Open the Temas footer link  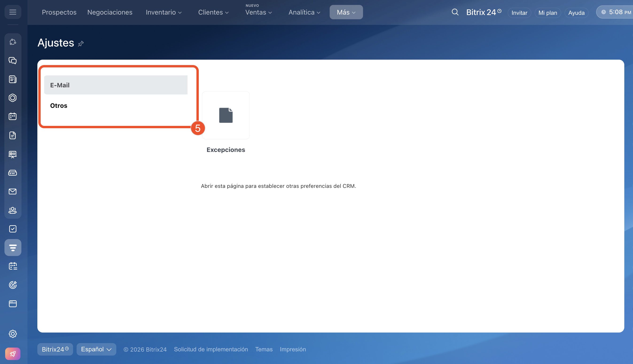[x=264, y=349]
